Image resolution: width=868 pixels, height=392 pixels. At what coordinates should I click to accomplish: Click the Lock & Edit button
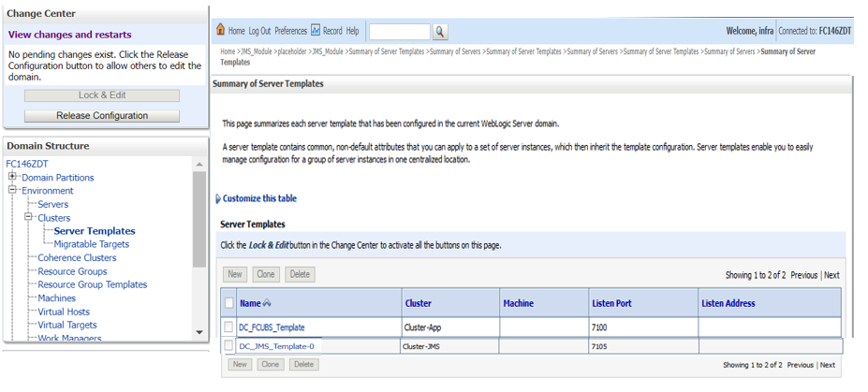pos(102,95)
